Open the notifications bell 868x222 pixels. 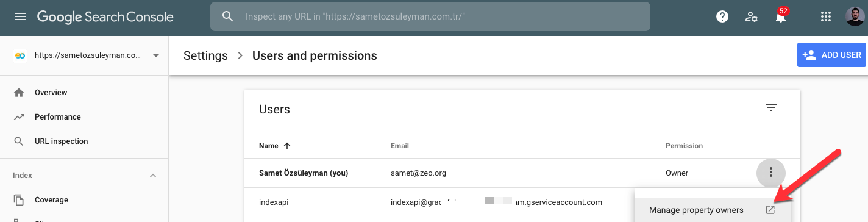pyautogui.click(x=780, y=17)
